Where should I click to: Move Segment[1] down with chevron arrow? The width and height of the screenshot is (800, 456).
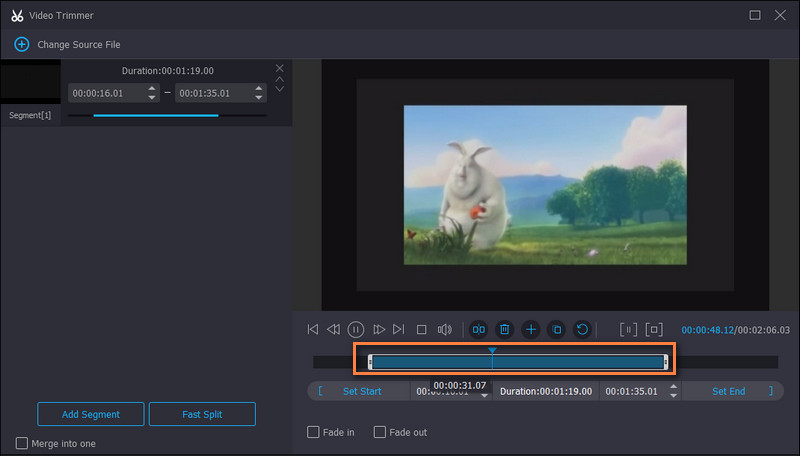(280, 90)
